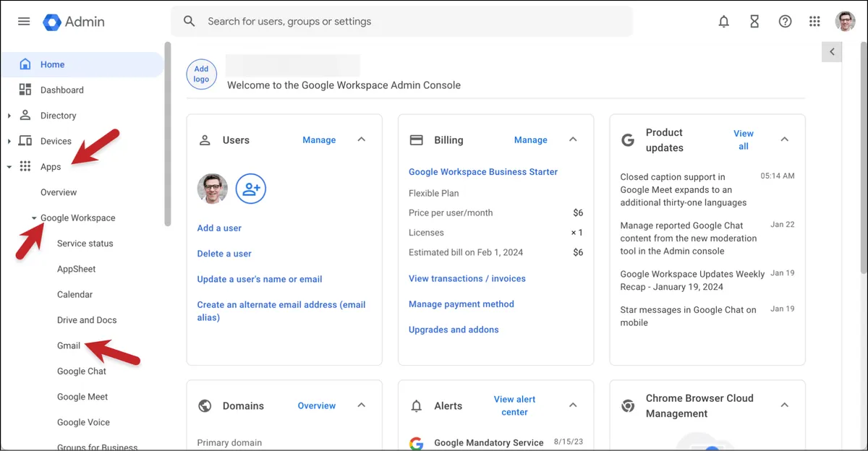Collapse the Billing card chevron
This screenshot has height=451, width=868.
click(573, 139)
